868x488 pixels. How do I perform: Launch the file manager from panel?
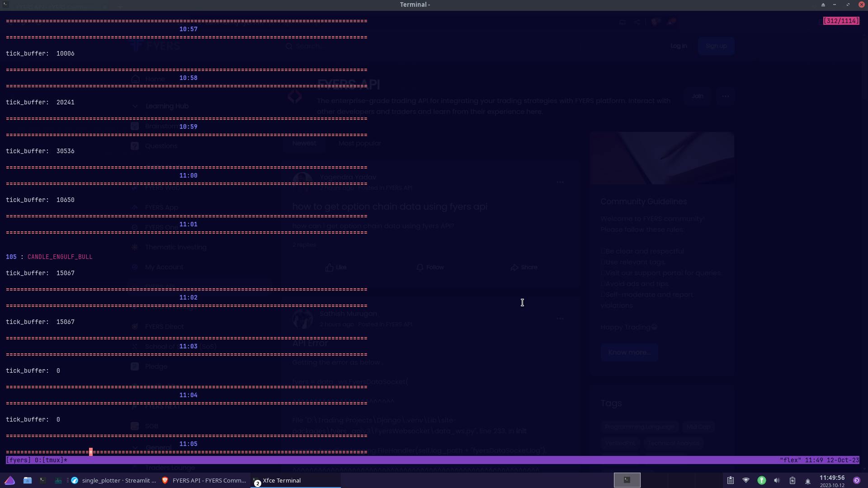pos(28,480)
